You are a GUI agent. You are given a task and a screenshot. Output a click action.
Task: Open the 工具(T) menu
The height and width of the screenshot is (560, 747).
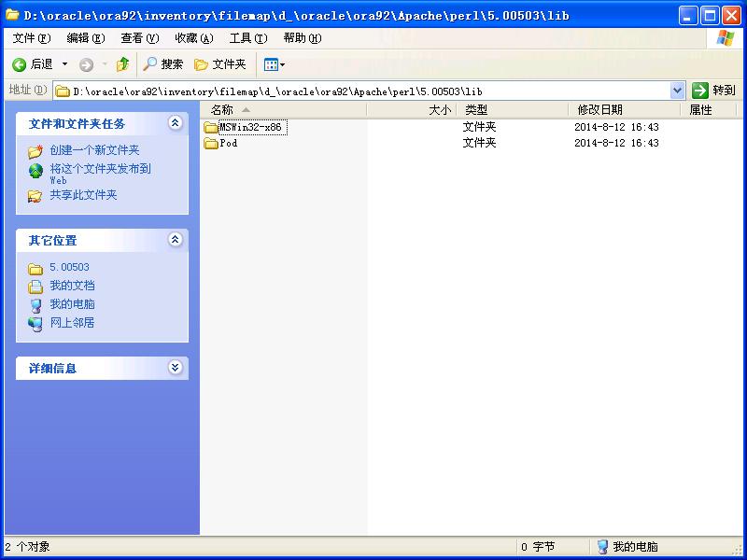click(x=248, y=38)
